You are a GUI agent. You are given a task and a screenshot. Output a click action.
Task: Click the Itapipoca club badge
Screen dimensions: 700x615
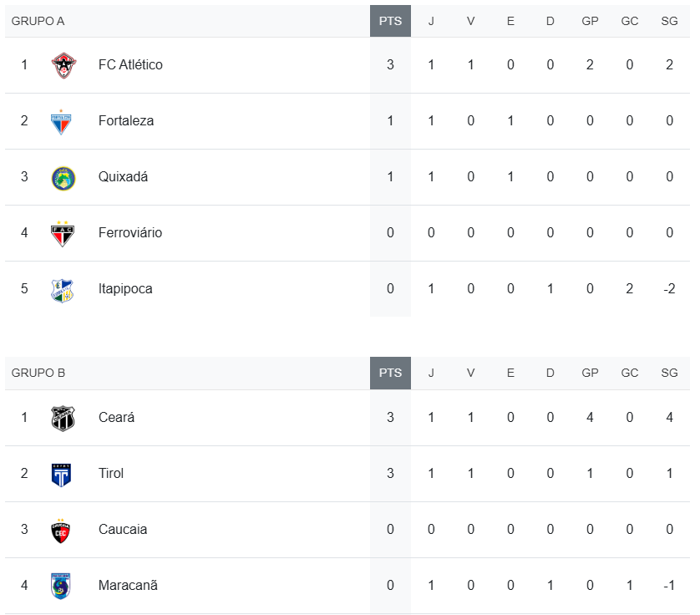[x=63, y=289]
